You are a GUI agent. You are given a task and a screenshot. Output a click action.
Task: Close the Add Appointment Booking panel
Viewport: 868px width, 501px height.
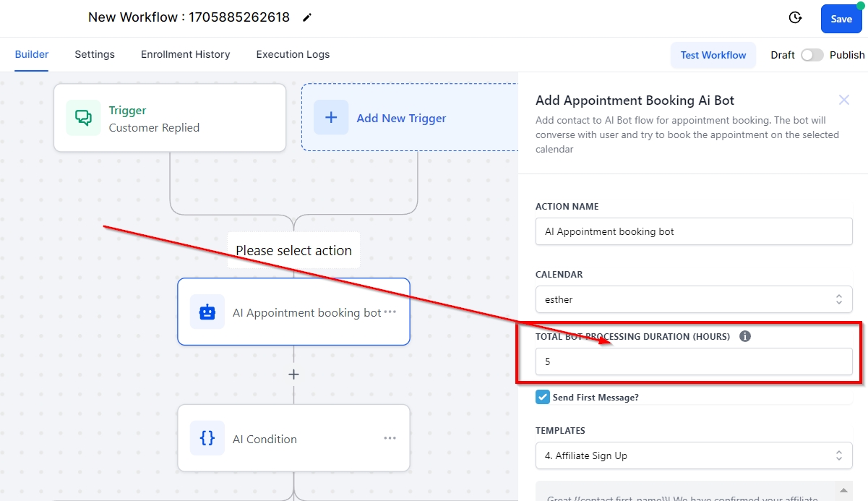pyautogui.click(x=843, y=100)
